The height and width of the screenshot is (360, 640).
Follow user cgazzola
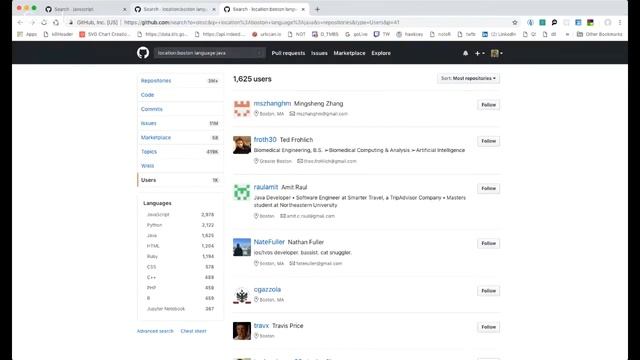tap(488, 291)
